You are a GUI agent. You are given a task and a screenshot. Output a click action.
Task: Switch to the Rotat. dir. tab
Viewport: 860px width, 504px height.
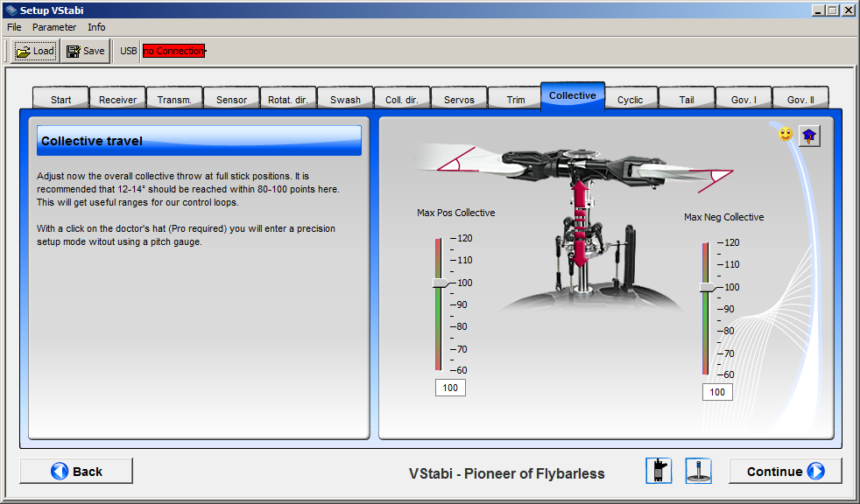coord(288,99)
